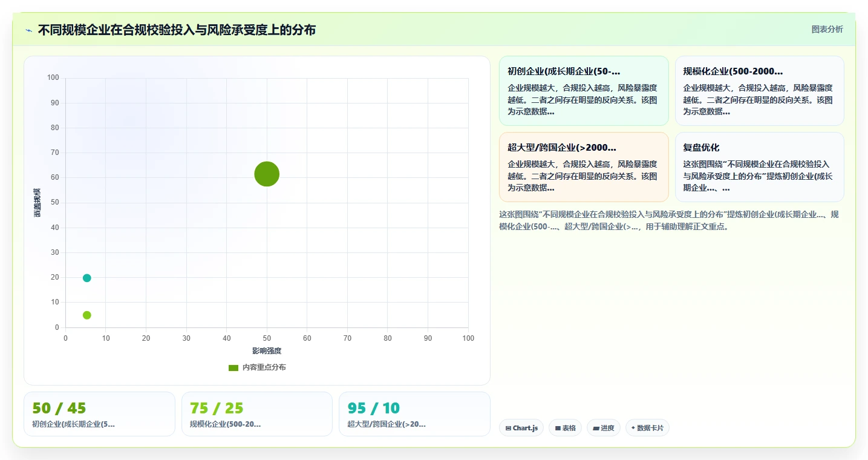Screen dimensions: 868x460
Task: Click the 表格 tag chip
Action: pyautogui.click(x=565, y=428)
